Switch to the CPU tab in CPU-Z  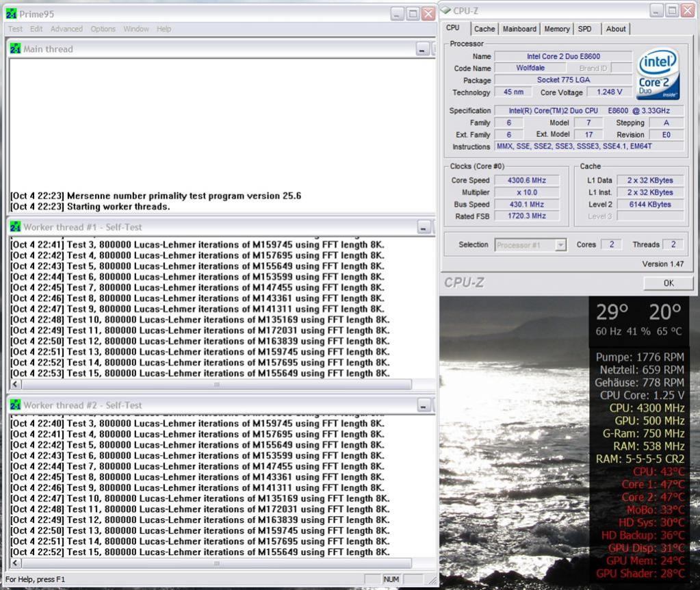453,27
